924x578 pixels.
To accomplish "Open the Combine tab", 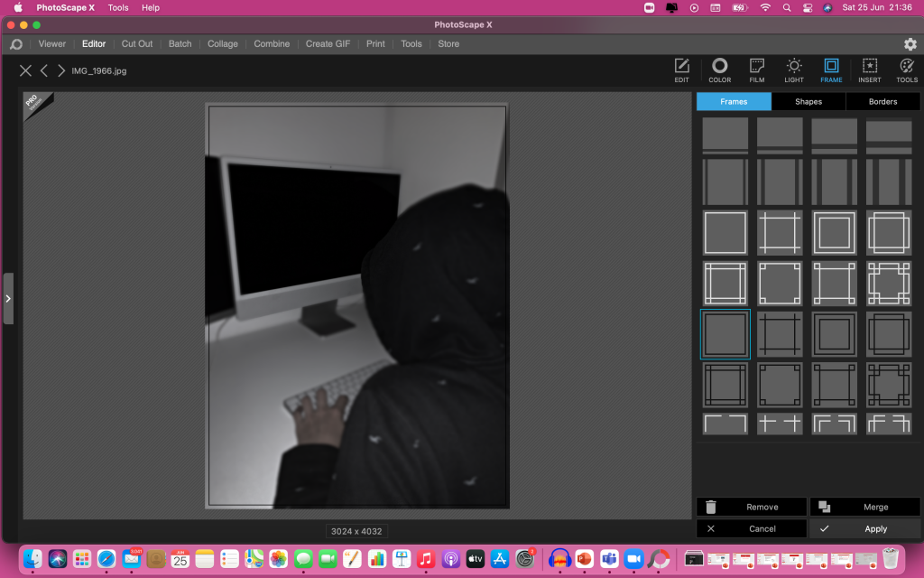I will pos(272,43).
